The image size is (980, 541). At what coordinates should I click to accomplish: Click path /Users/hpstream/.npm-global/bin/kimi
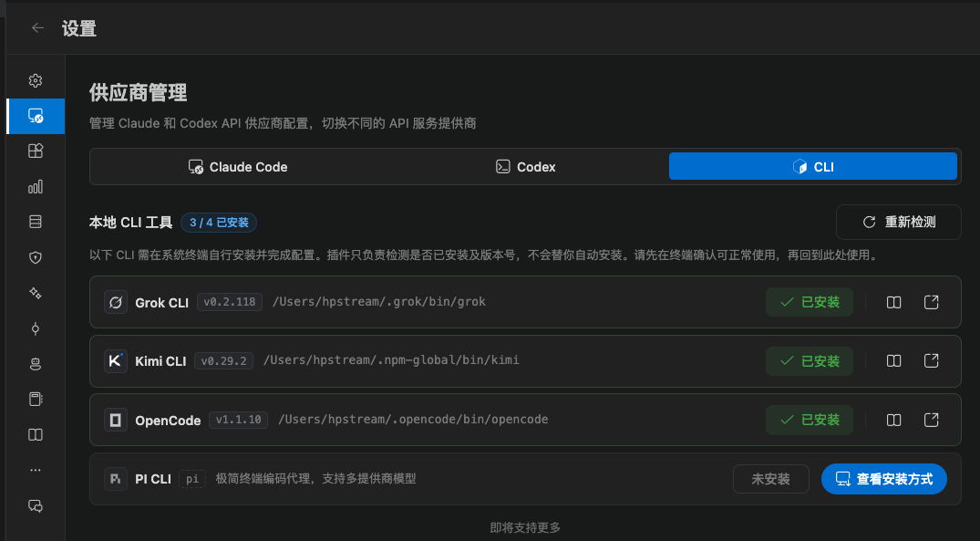click(x=391, y=360)
